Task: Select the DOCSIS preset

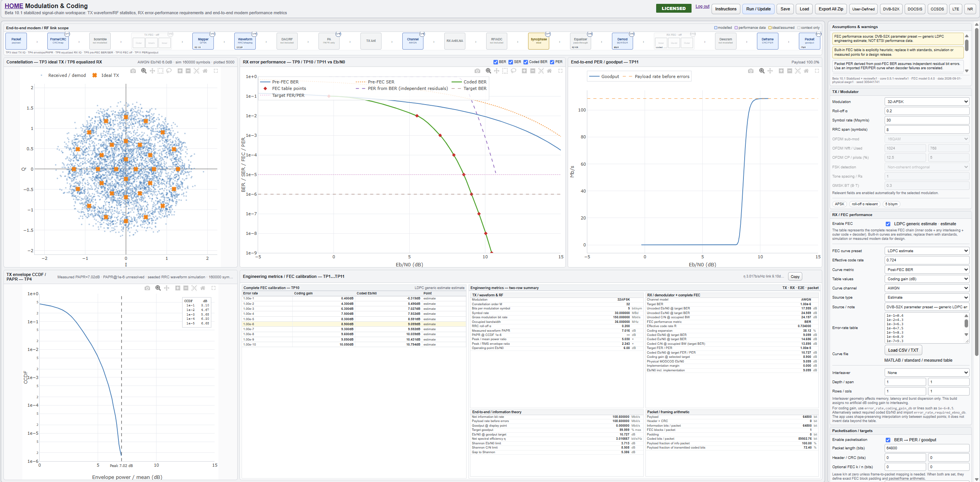Action: pyautogui.click(x=915, y=9)
